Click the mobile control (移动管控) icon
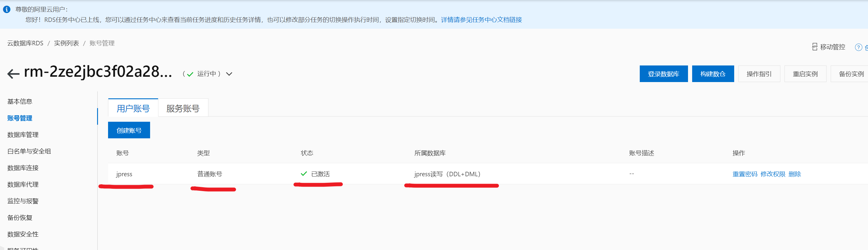Viewport: 868px width, 250px height. [x=814, y=47]
